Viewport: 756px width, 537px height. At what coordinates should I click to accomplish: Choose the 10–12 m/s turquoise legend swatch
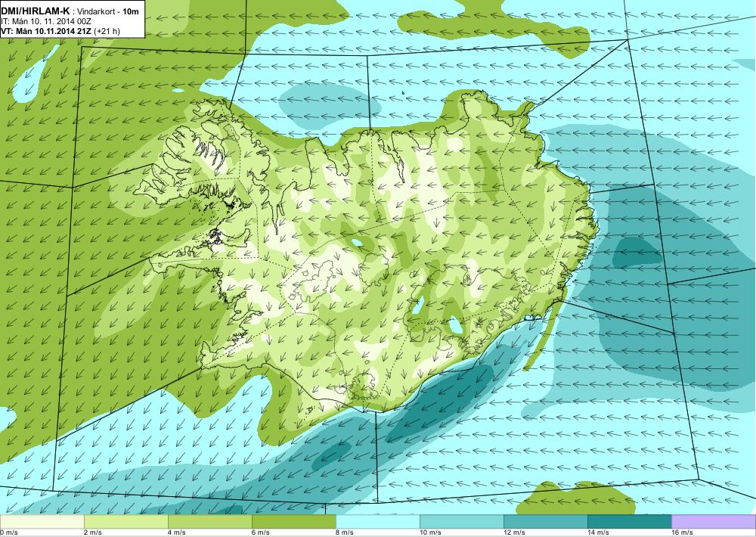pos(461,522)
